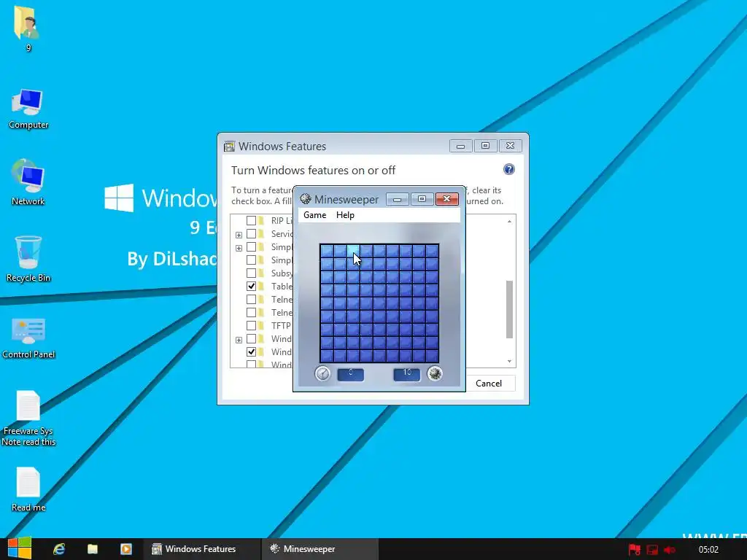
Task: Reveal the top-right Minesweeper cell
Action: pyautogui.click(x=432, y=251)
